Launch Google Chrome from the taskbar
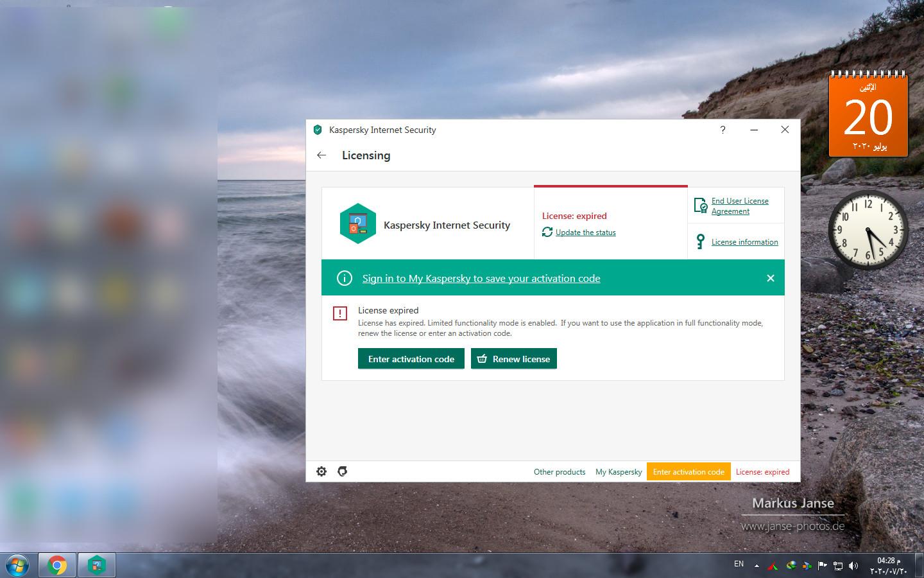The image size is (924, 578). point(57,566)
